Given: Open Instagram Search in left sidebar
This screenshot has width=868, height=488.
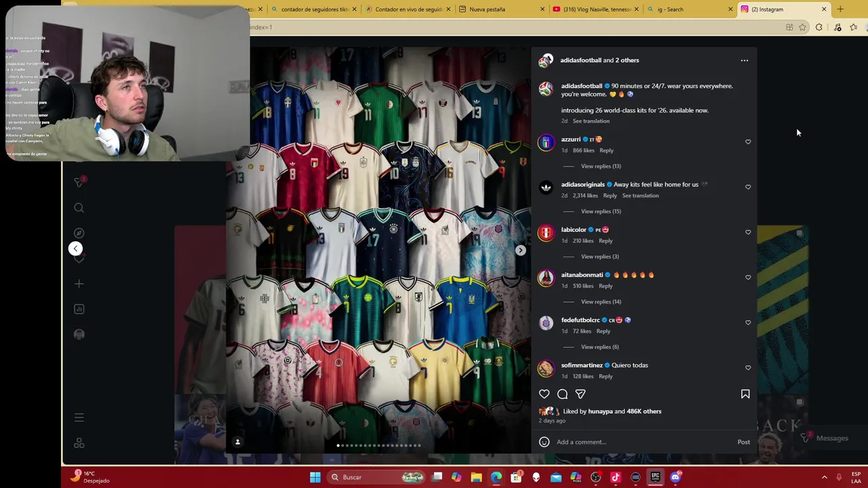Looking at the screenshot, I should [79, 208].
